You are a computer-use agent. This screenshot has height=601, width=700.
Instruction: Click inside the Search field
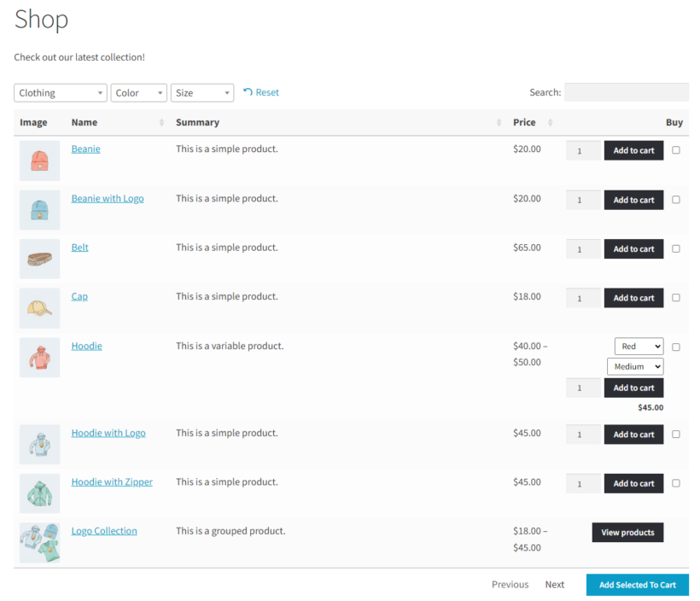click(x=626, y=91)
